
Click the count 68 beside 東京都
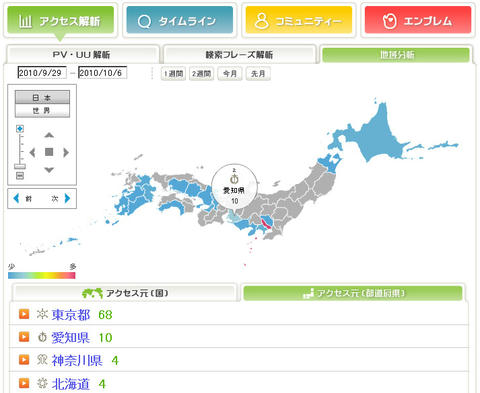pos(105,315)
